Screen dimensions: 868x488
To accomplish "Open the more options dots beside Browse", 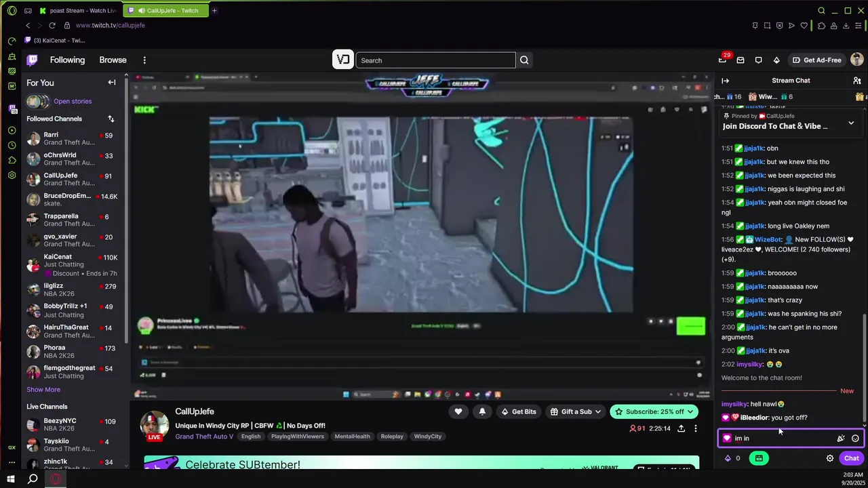I will [x=144, y=60].
